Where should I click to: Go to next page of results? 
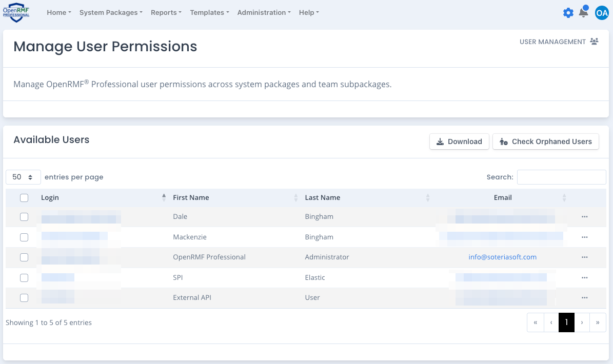coord(582,322)
